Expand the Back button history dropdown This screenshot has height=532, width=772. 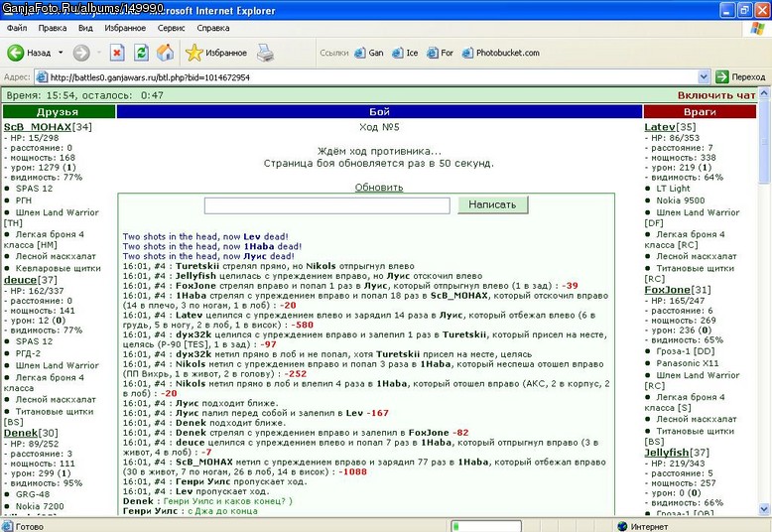(x=61, y=53)
